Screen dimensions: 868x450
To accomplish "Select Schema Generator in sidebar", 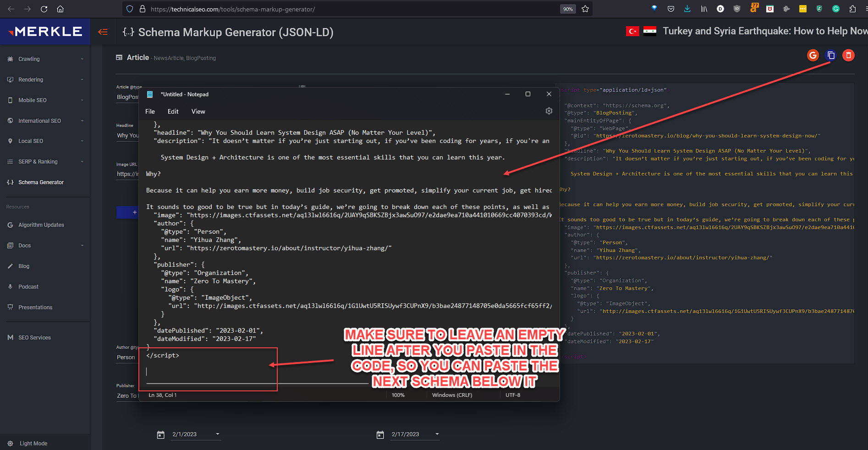I will (41, 182).
